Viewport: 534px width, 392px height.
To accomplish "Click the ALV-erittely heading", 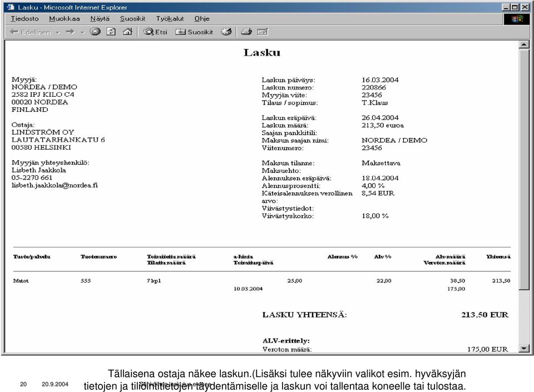I will coord(286,341).
